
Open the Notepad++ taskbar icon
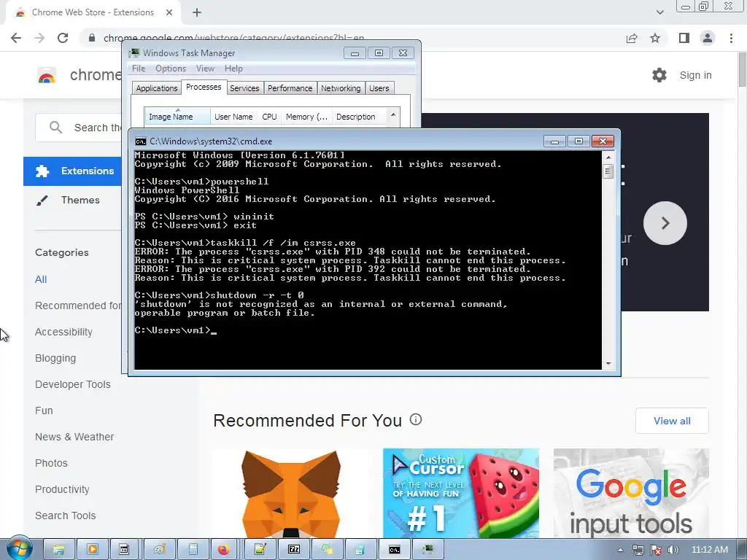coord(260,550)
